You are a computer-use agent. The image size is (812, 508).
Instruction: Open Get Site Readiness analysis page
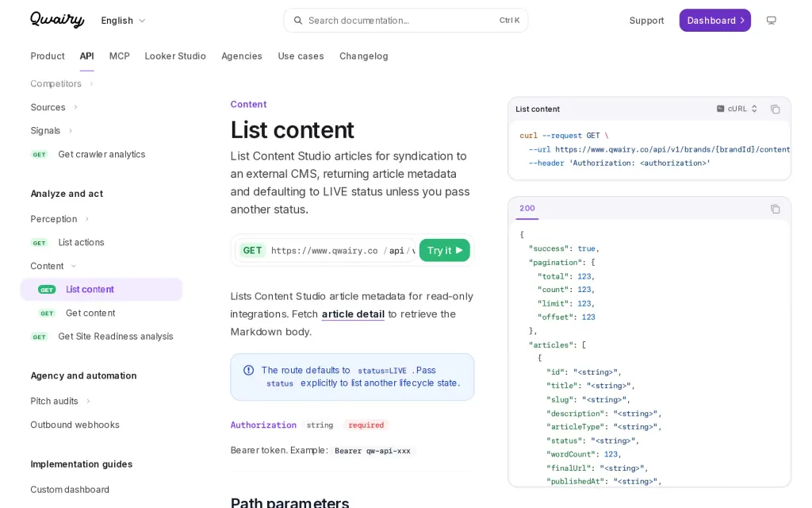coord(116,337)
